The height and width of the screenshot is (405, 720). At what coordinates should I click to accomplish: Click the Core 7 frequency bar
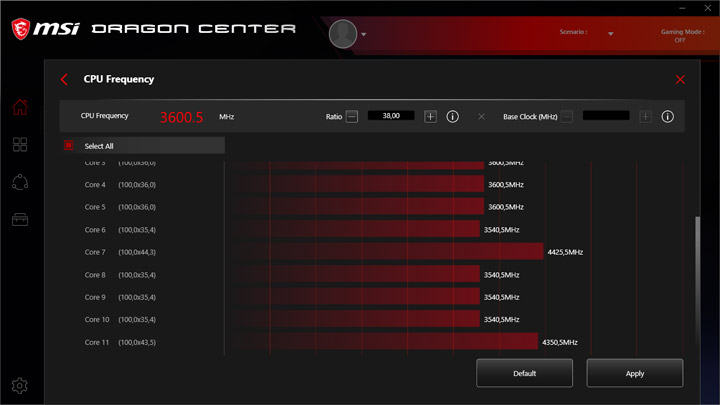pos(384,252)
